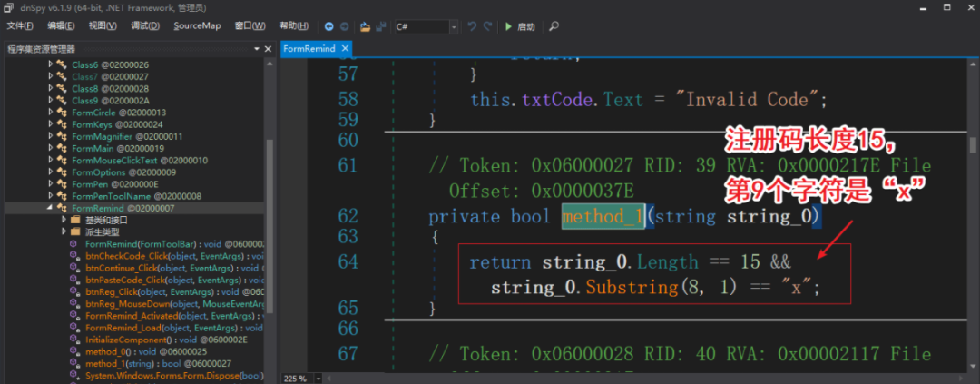Open the 225 % zoom dropdown
Screen dimensions: 980x384
(x=317, y=379)
